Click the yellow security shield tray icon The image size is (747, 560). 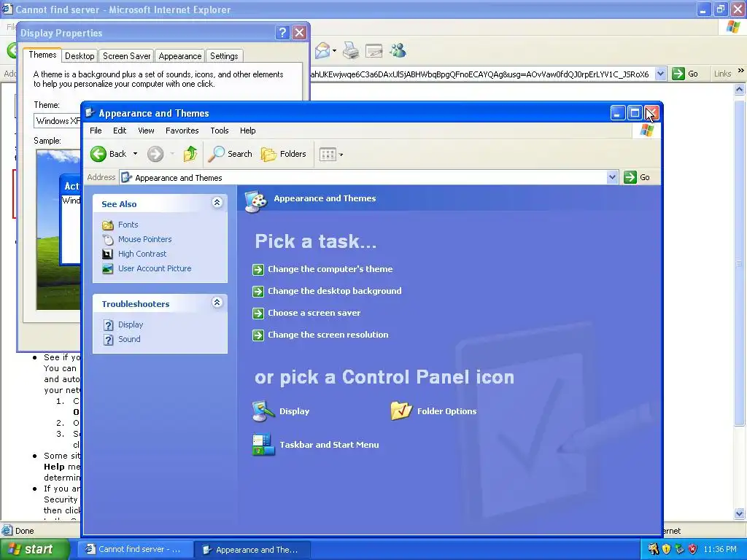click(x=666, y=549)
